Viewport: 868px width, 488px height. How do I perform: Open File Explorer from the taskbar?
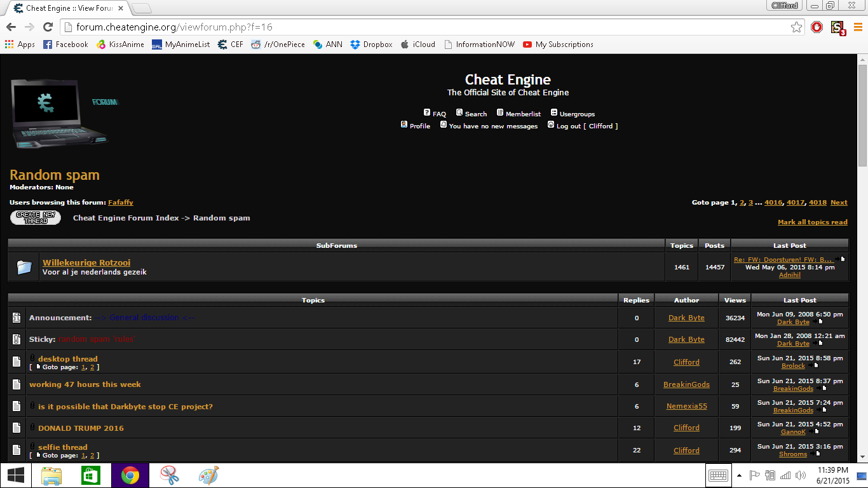point(52,475)
